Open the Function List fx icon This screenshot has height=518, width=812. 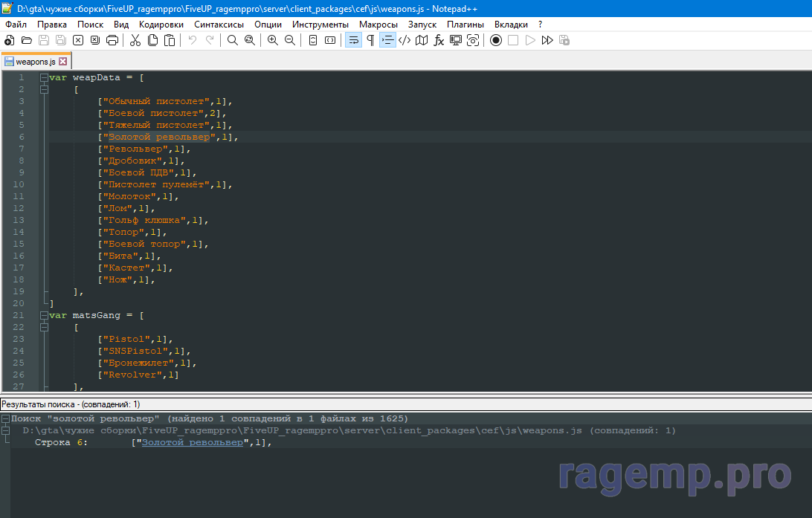pyautogui.click(x=439, y=40)
